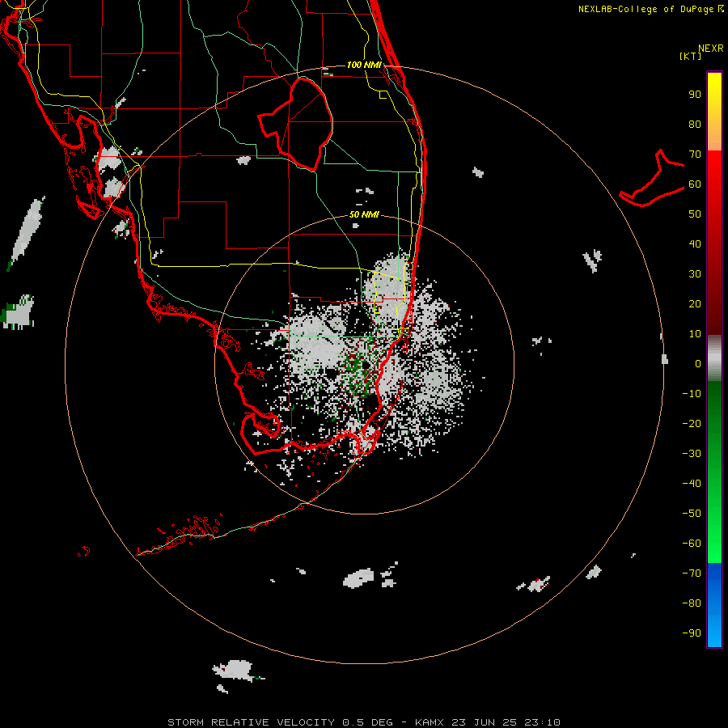Screen dimensions: 728x728
Task: Click the Lake Okeechobee outline on the map
Action: point(296,124)
